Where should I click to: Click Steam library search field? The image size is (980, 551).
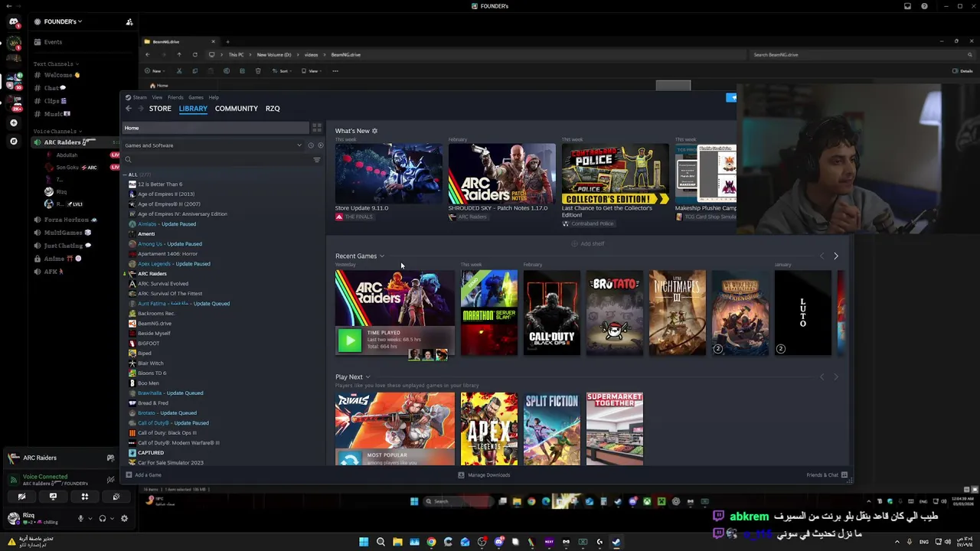(x=218, y=160)
